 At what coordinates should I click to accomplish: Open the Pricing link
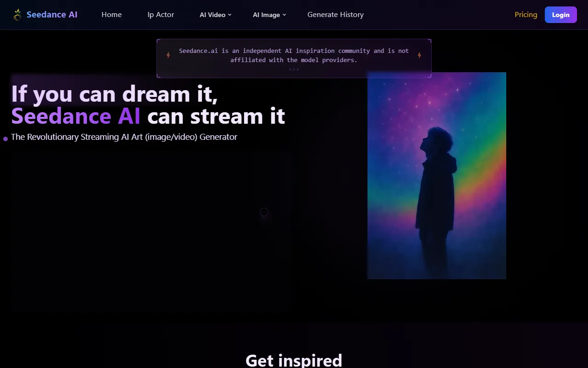526,15
